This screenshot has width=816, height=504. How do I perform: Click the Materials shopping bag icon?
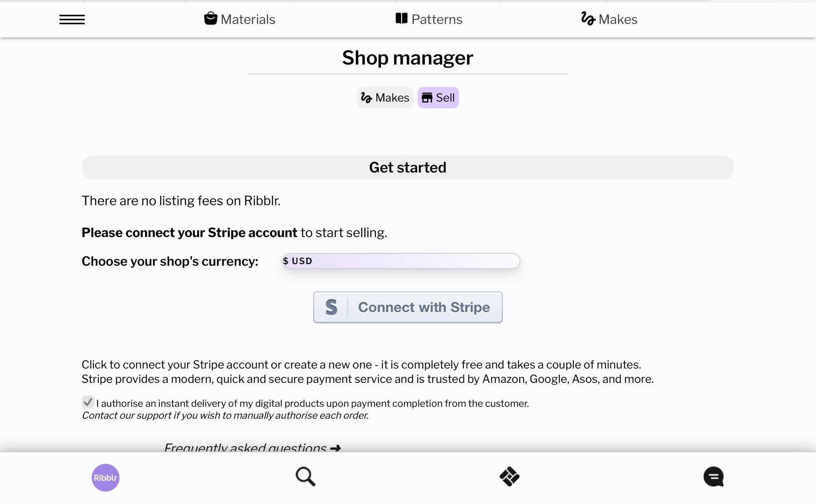(x=210, y=18)
